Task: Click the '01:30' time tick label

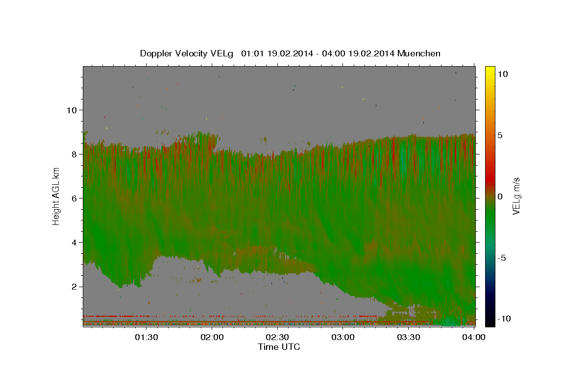Action: [x=146, y=337]
